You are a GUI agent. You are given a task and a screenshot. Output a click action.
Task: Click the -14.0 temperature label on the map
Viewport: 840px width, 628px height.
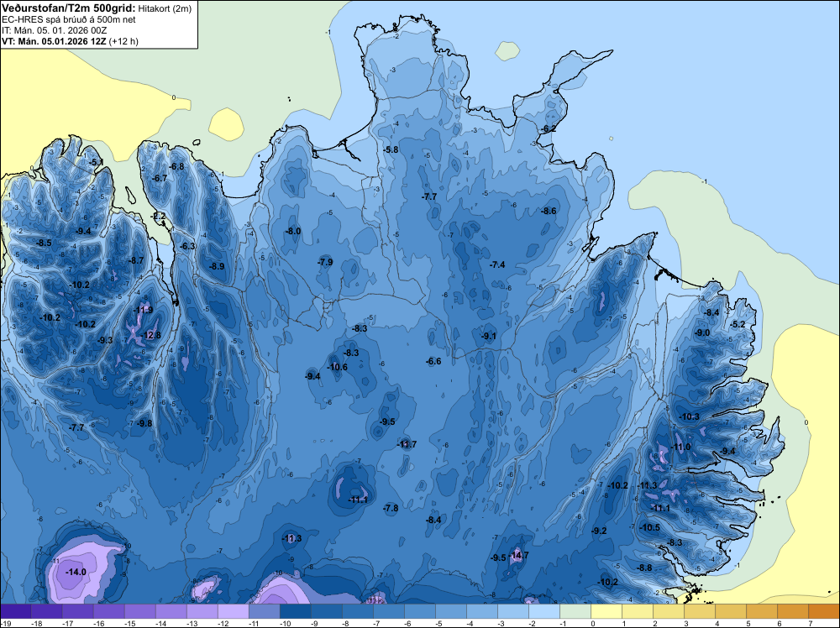(x=76, y=572)
